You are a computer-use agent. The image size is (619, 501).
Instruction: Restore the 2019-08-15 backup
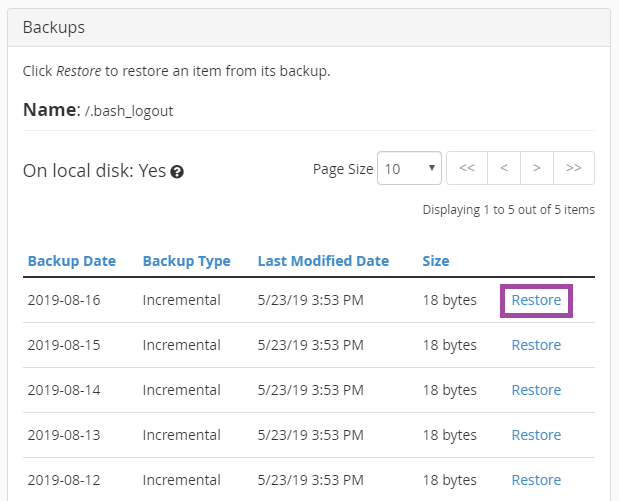click(x=536, y=345)
